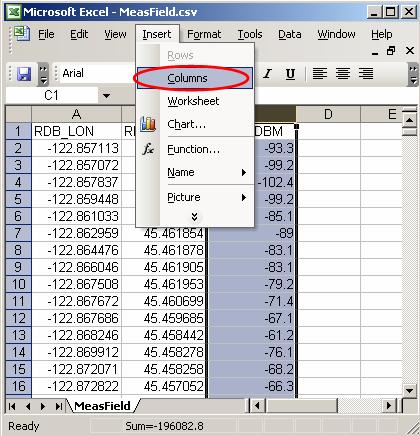This screenshot has width=420, height=436.
Task: Select column A header
Action: pyautogui.click(x=76, y=114)
